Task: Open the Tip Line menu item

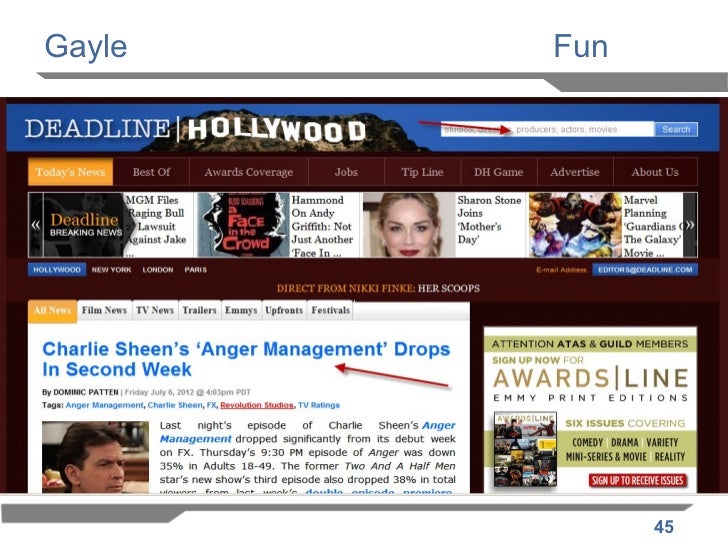Action: pyautogui.click(x=422, y=172)
